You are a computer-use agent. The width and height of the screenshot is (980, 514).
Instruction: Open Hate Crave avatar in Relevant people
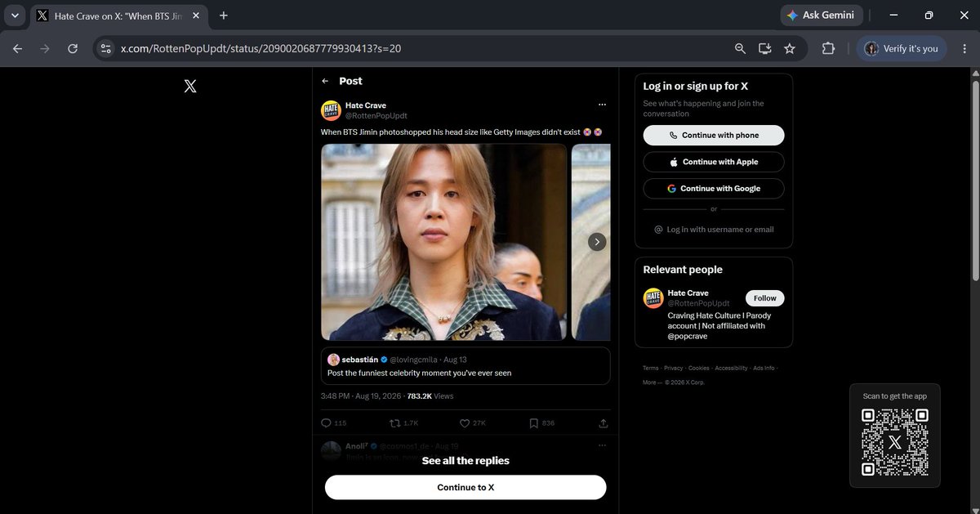[x=653, y=298]
